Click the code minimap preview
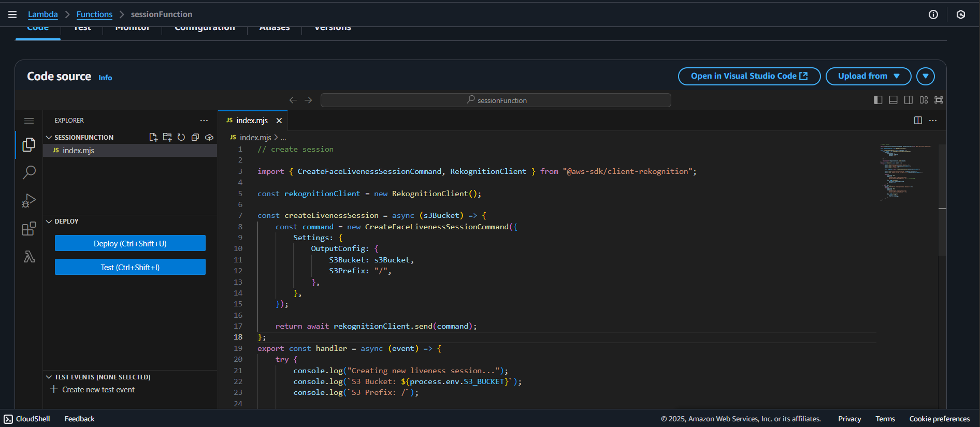The height and width of the screenshot is (427, 980). [905, 172]
